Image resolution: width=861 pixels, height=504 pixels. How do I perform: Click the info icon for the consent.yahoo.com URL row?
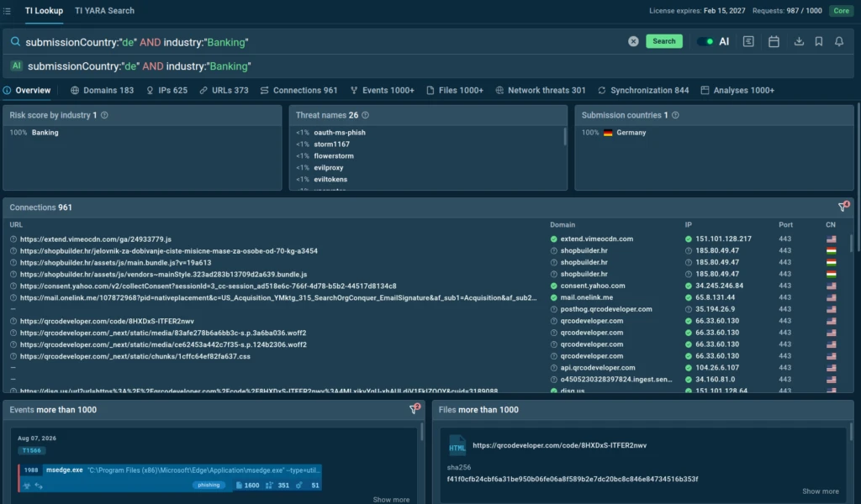(13, 286)
